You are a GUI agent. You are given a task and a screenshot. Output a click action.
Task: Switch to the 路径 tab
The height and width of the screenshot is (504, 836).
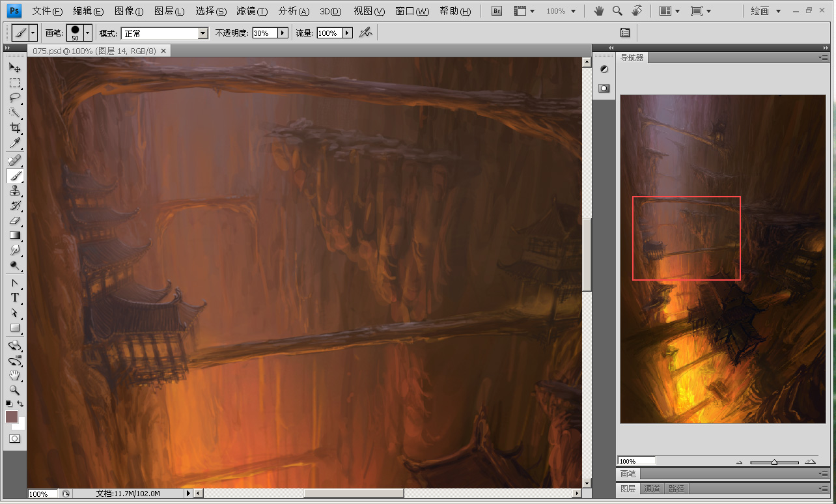[x=676, y=488]
